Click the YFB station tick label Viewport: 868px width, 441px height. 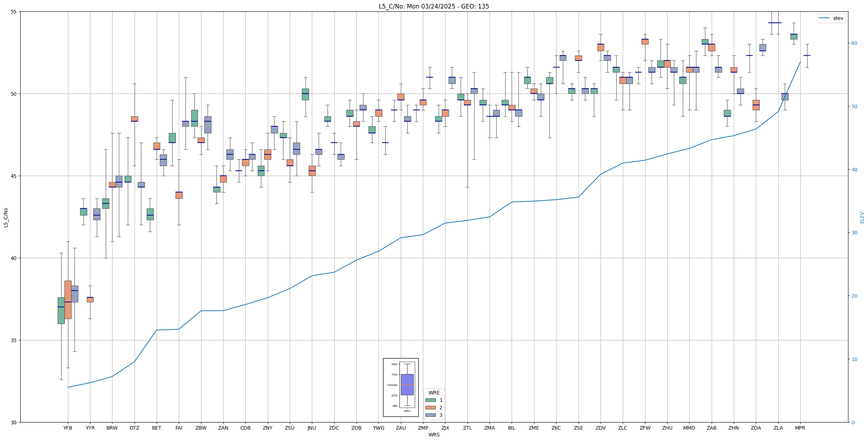(x=68, y=428)
